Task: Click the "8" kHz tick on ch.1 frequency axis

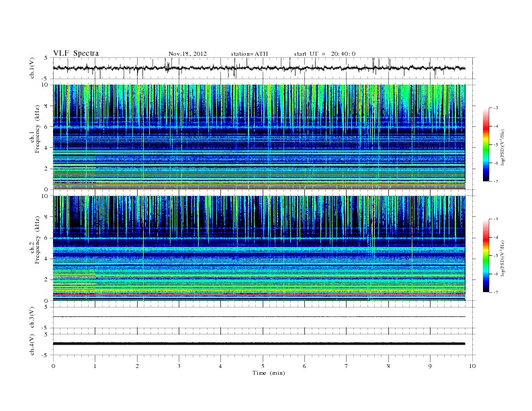Action: [47, 106]
